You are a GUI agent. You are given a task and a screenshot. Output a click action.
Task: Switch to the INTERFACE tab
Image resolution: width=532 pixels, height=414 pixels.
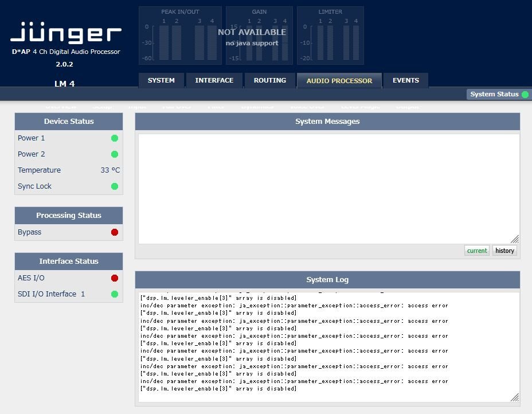(214, 81)
